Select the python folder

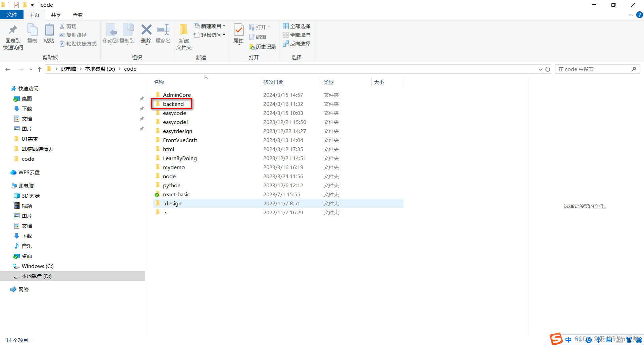point(172,185)
